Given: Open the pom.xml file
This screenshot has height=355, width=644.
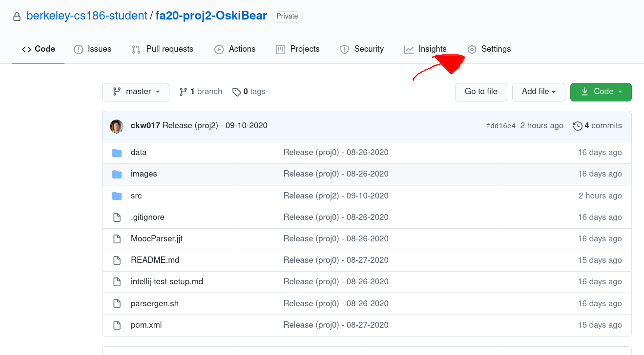Looking at the screenshot, I should (146, 325).
